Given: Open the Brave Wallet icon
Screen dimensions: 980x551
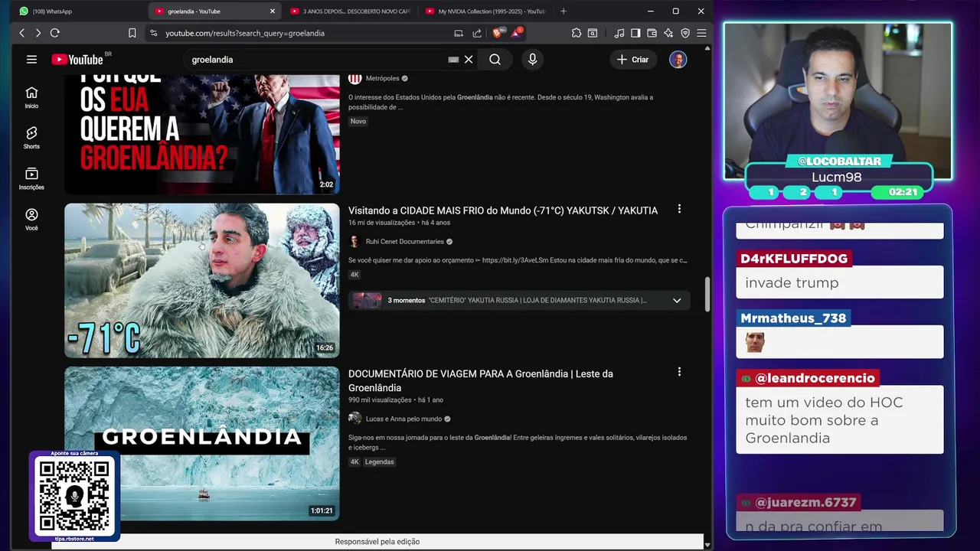Looking at the screenshot, I should click(x=652, y=33).
